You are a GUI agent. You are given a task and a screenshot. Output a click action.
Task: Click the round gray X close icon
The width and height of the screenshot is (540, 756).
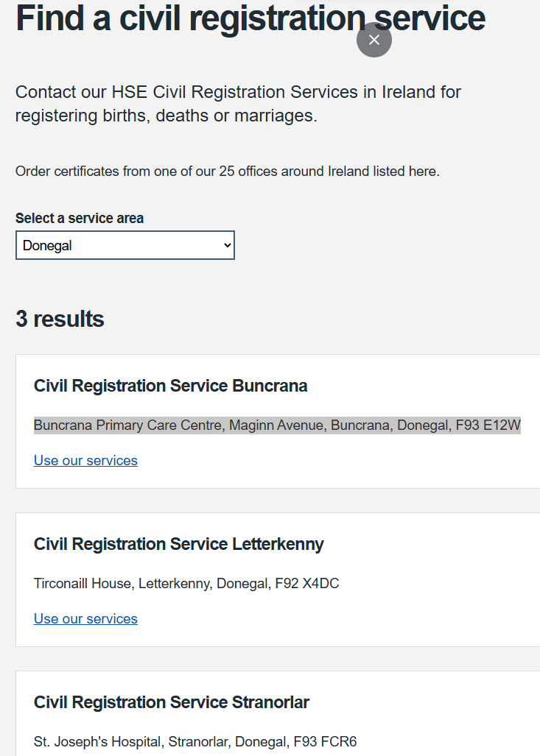click(374, 40)
